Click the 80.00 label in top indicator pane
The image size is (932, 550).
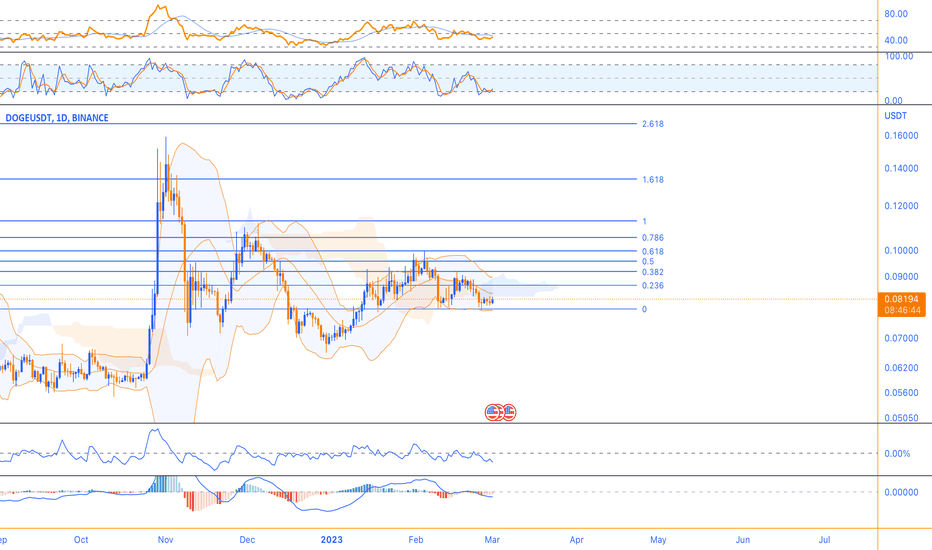click(x=896, y=14)
